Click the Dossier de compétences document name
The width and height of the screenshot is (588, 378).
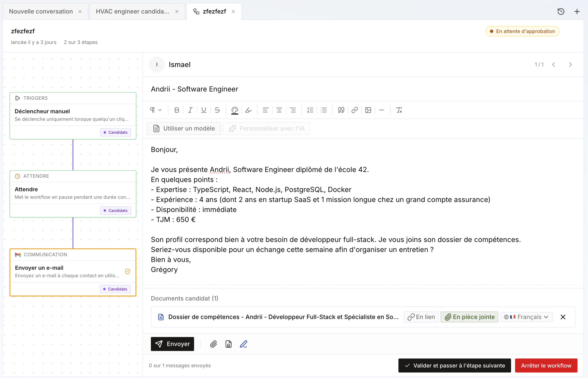pyautogui.click(x=283, y=317)
